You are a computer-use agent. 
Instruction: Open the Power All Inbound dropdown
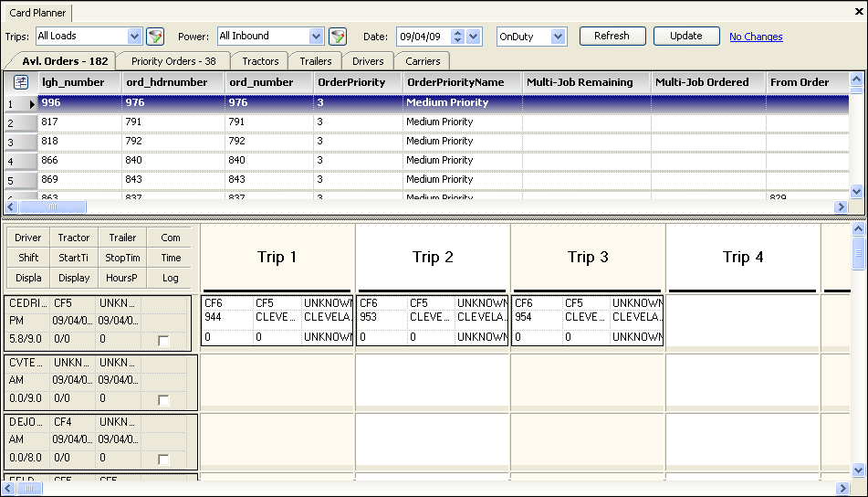point(317,37)
